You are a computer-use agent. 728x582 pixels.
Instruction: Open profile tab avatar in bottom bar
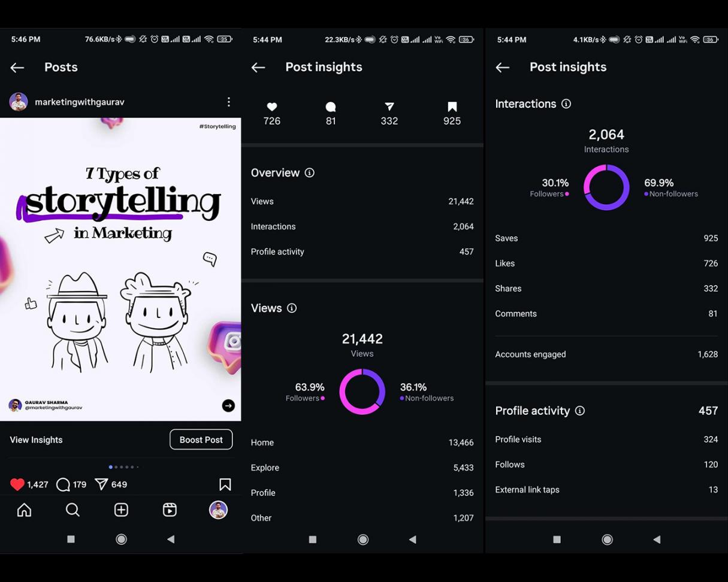(x=218, y=510)
